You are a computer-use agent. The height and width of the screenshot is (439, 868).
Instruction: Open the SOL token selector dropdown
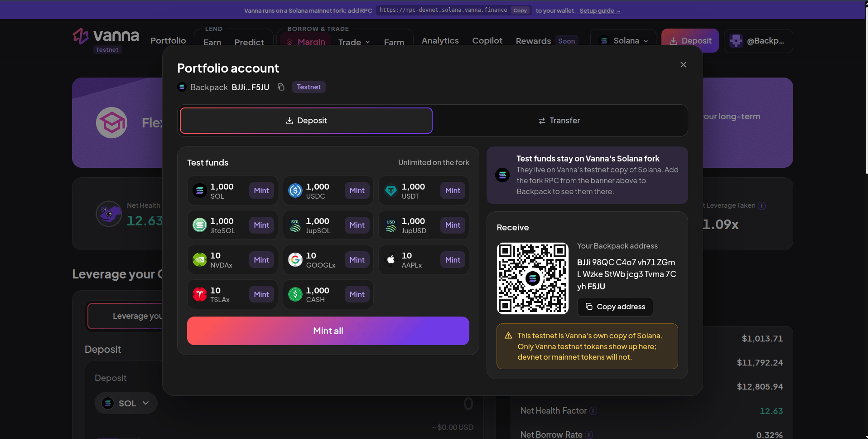coord(126,403)
